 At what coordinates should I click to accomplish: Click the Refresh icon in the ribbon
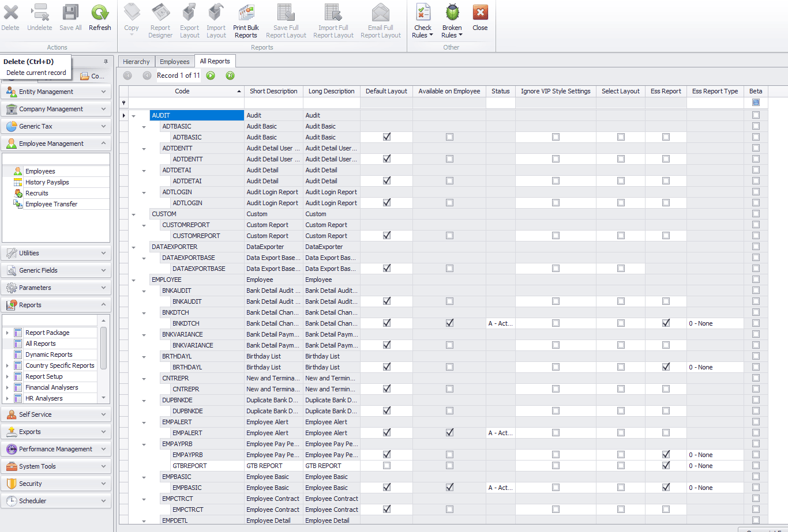click(100, 13)
